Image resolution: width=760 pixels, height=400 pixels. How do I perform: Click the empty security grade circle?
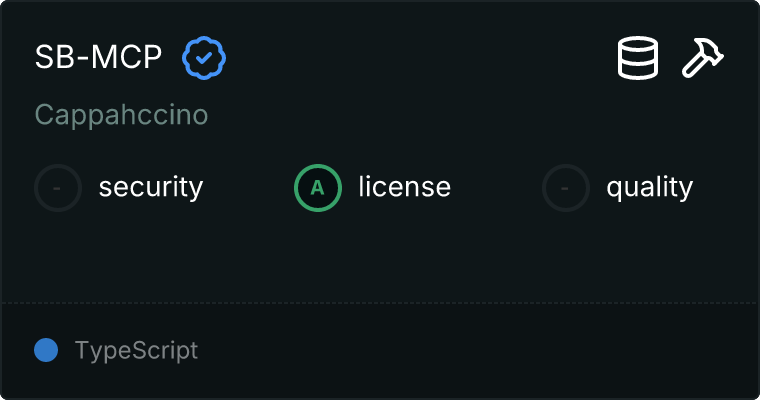pos(58,188)
